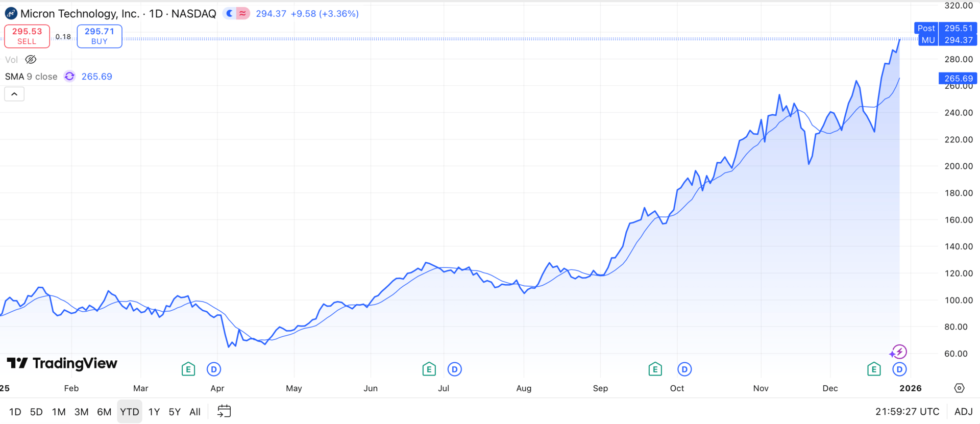
Task: Click the MU 294.37 price label
Action: pos(947,40)
